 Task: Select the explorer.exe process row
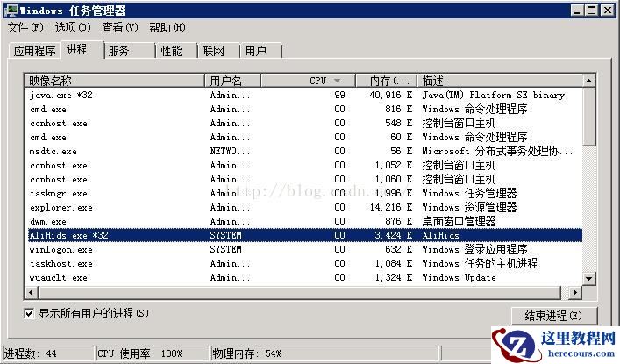pos(305,207)
